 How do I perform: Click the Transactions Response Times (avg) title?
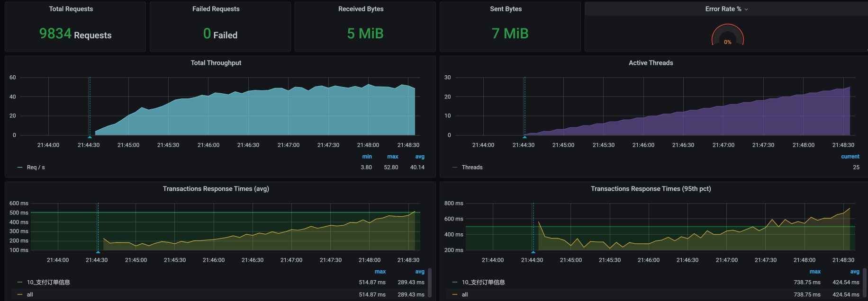click(216, 189)
